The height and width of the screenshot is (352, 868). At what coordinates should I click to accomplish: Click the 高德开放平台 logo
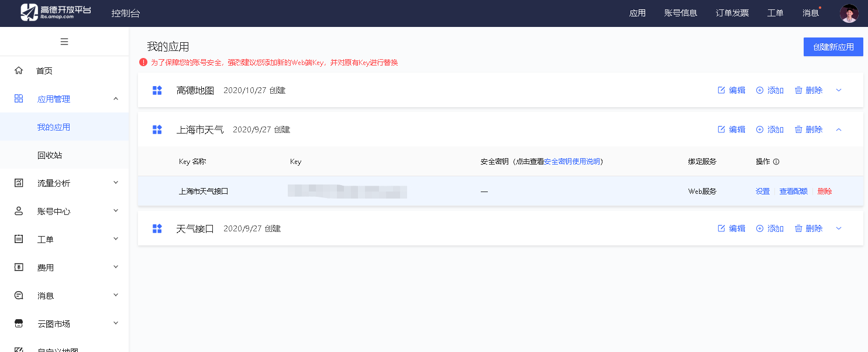(56, 13)
